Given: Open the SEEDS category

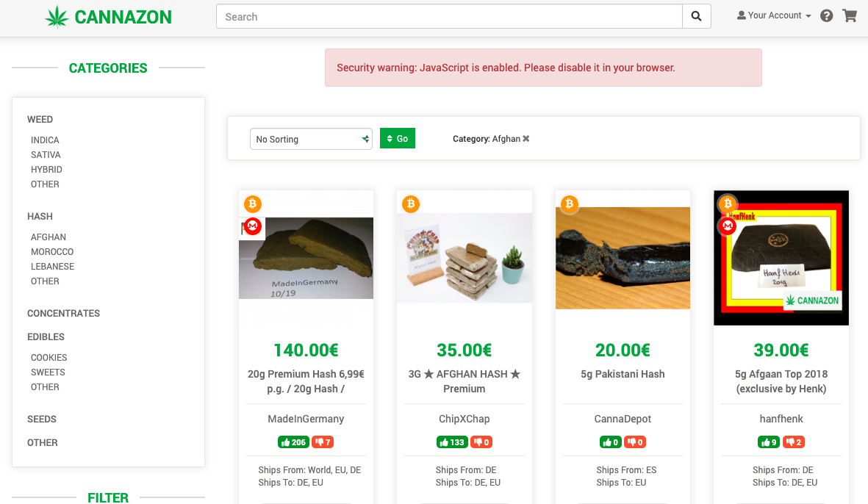Looking at the screenshot, I should point(41,420).
